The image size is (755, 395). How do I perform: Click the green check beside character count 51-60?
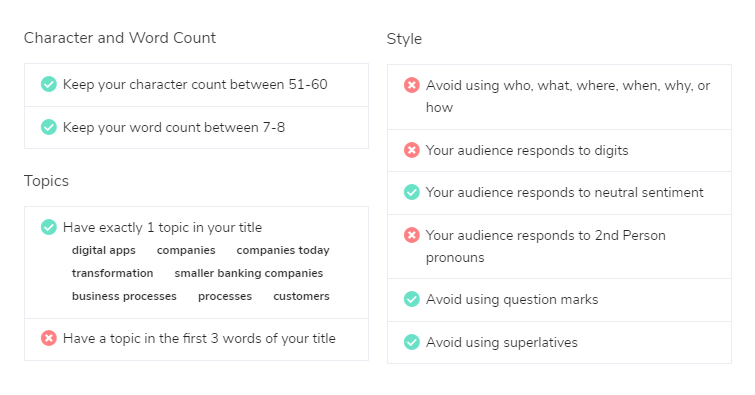(x=49, y=84)
